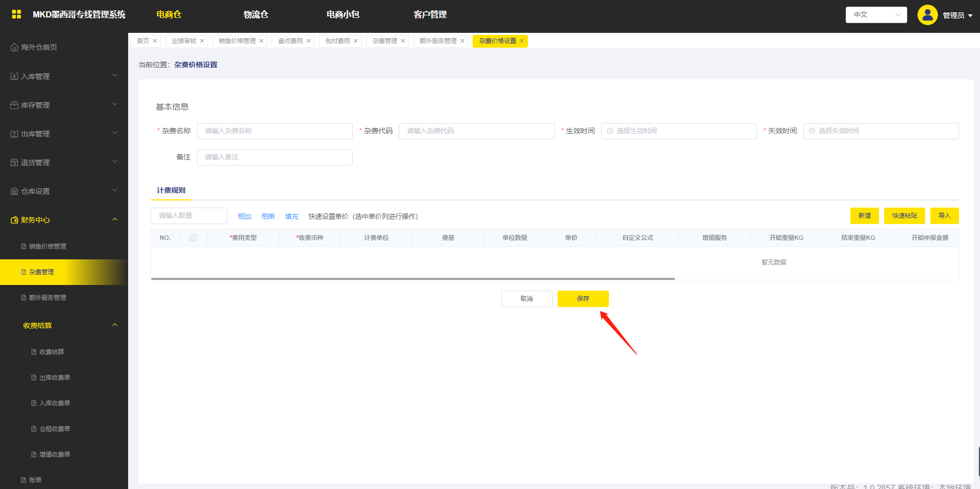
Task: Click the clock icon in 生效时间 field
Action: click(x=610, y=131)
